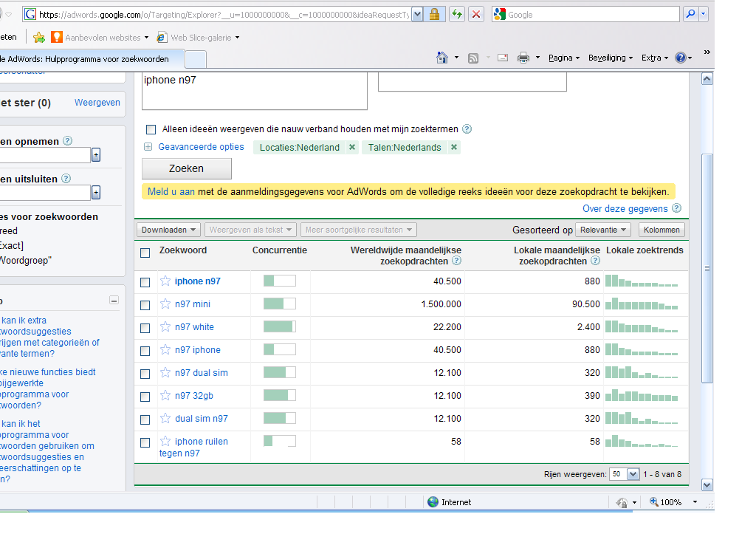This screenshot has height=548, width=756.
Task: Star the 'n97 mini' keyword
Action: pyautogui.click(x=165, y=304)
